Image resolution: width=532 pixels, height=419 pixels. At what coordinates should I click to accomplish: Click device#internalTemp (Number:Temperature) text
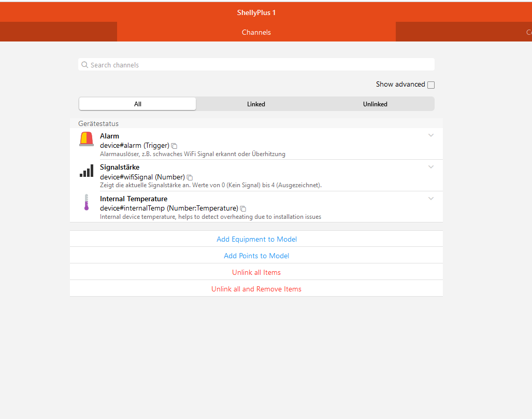(169, 208)
